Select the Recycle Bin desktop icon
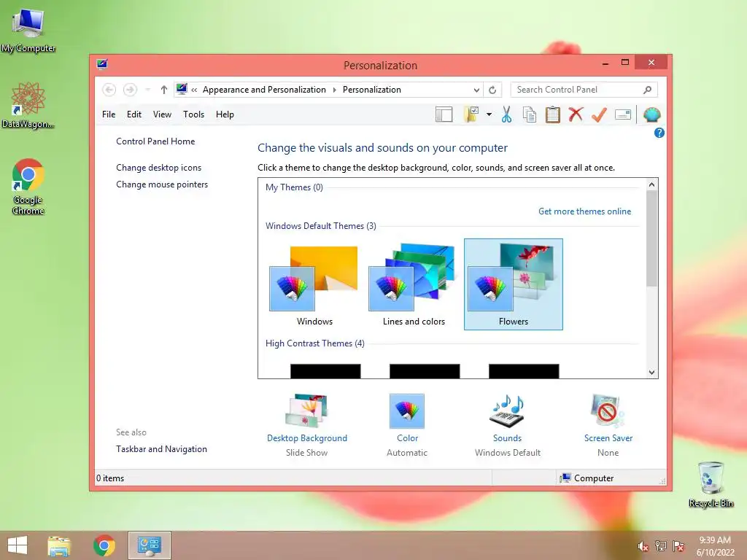Screen dimensions: 747x560 pyautogui.click(x=711, y=484)
